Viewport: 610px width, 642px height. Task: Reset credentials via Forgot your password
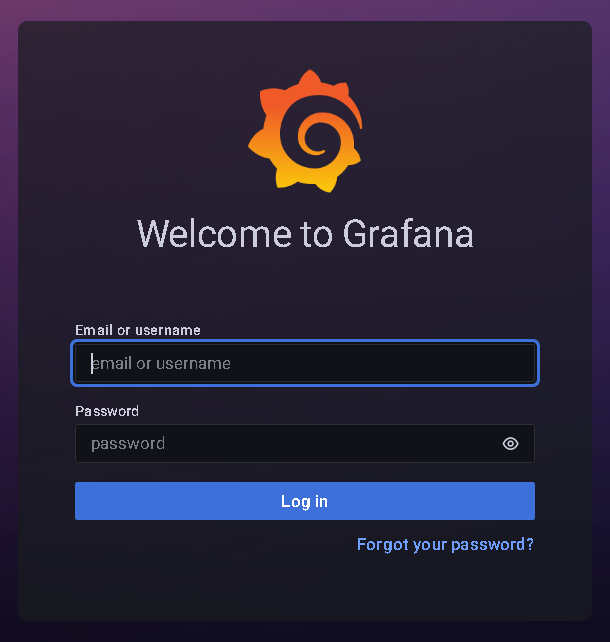(445, 545)
